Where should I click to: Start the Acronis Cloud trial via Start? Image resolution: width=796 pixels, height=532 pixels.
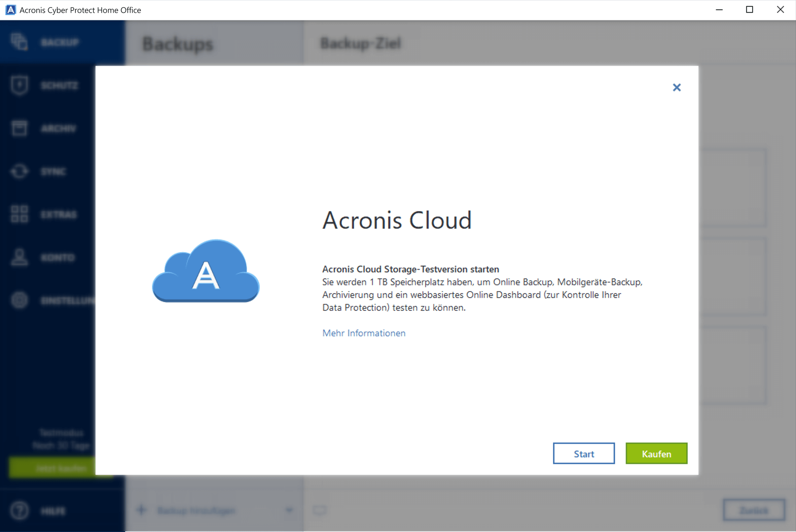pos(583,453)
